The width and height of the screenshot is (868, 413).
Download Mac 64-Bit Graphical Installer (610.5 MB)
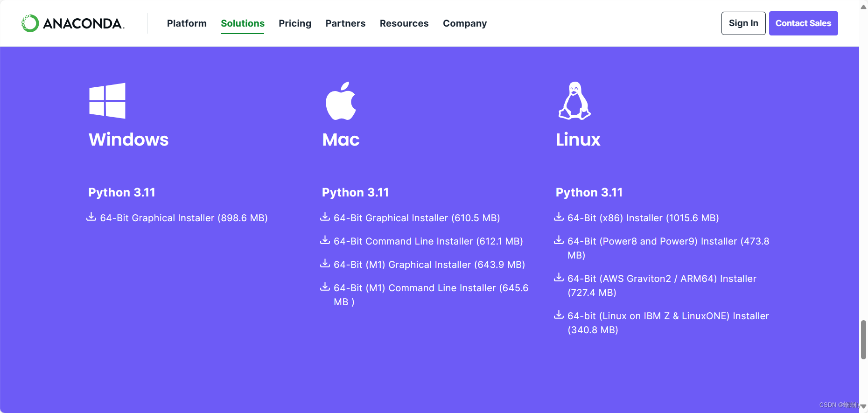(x=417, y=218)
